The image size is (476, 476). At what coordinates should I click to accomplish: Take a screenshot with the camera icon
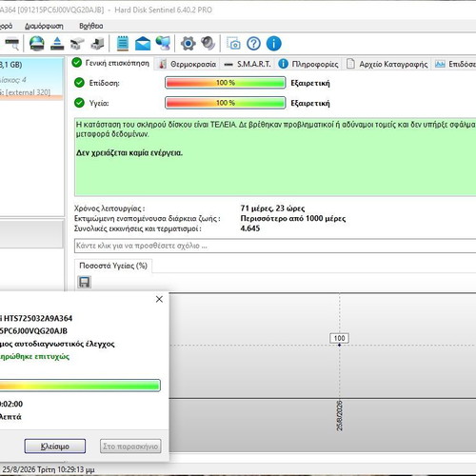pyautogui.click(x=233, y=44)
